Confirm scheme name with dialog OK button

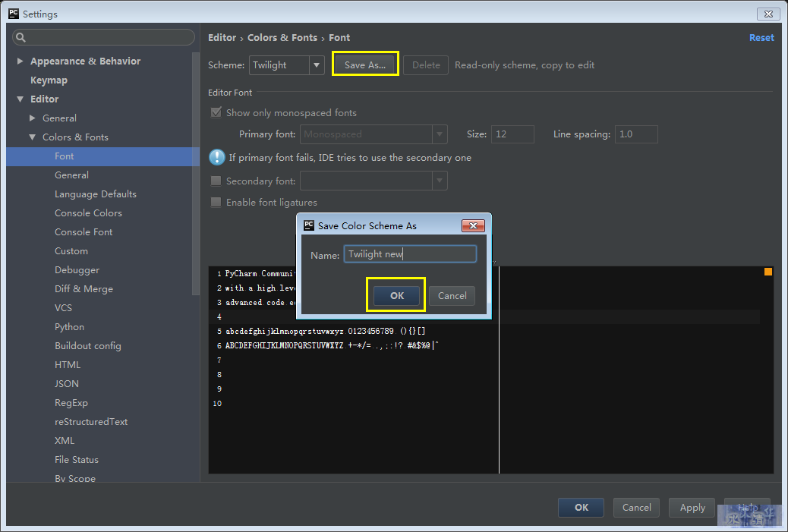coord(396,295)
